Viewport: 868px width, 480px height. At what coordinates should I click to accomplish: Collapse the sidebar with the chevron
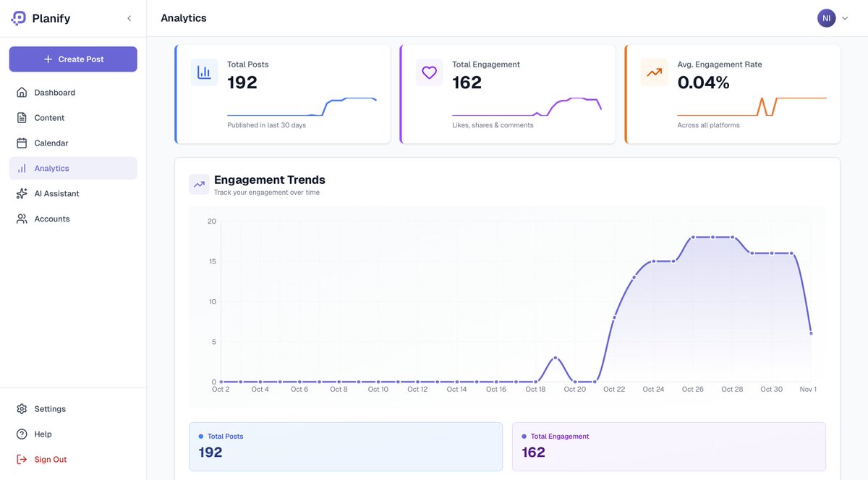click(129, 18)
